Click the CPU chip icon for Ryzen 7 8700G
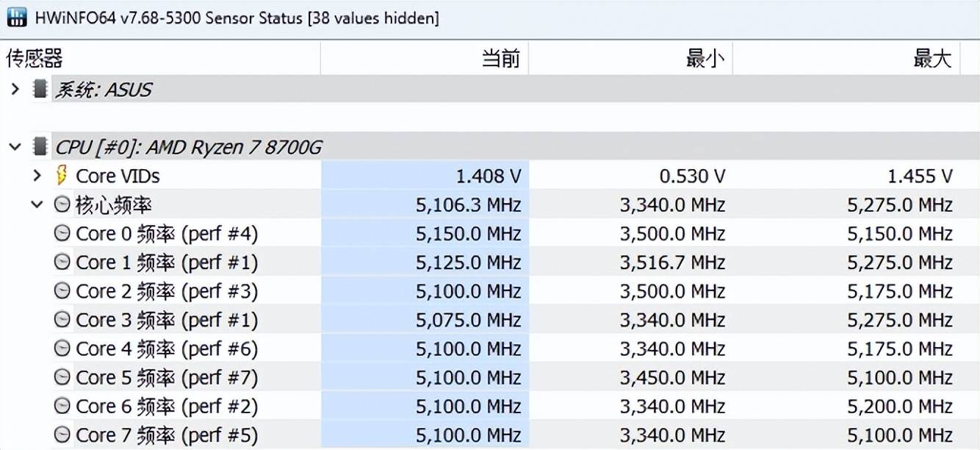 (x=40, y=147)
